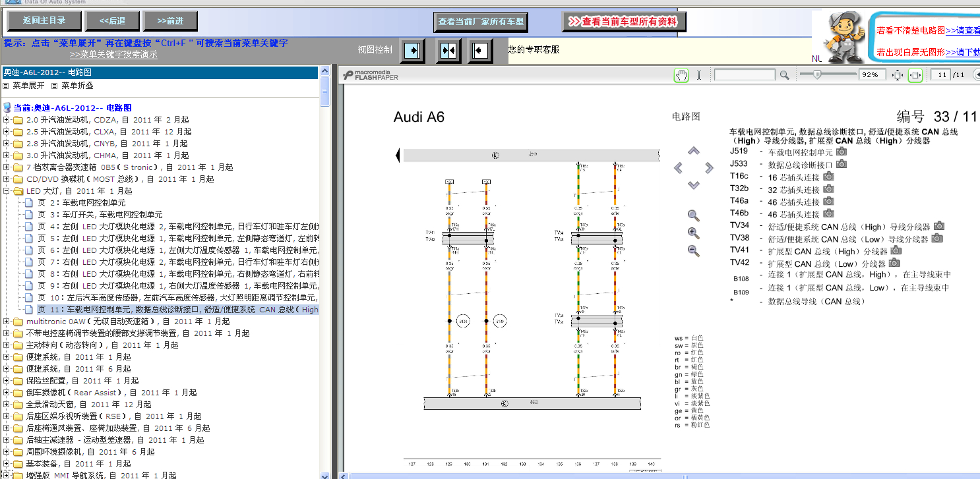
Task: Select the text selection I-beam tool
Action: click(x=699, y=75)
